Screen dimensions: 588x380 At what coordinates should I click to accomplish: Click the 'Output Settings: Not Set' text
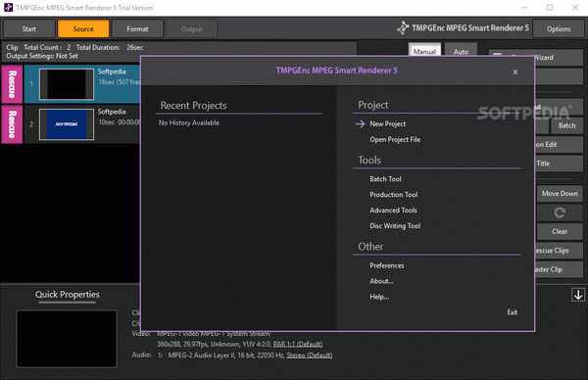42,56
